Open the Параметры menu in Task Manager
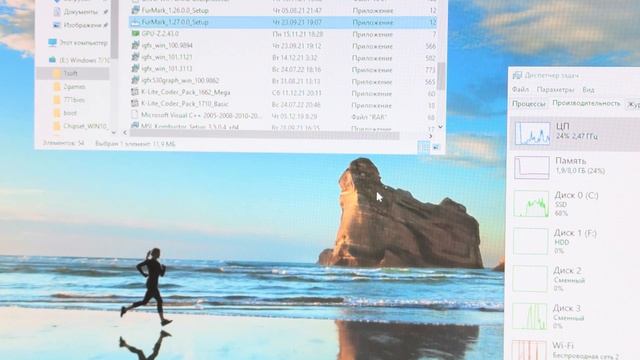The height and width of the screenshot is (360, 640). [555, 89]
